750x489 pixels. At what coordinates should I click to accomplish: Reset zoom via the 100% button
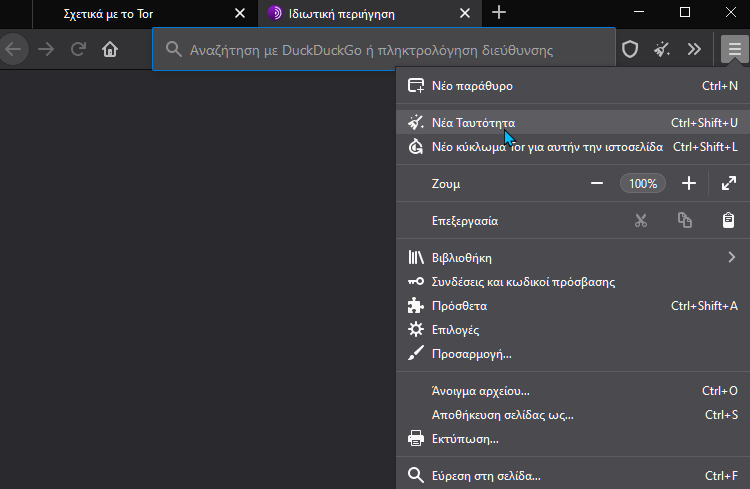pyautogui.click(x=642, y=183)
